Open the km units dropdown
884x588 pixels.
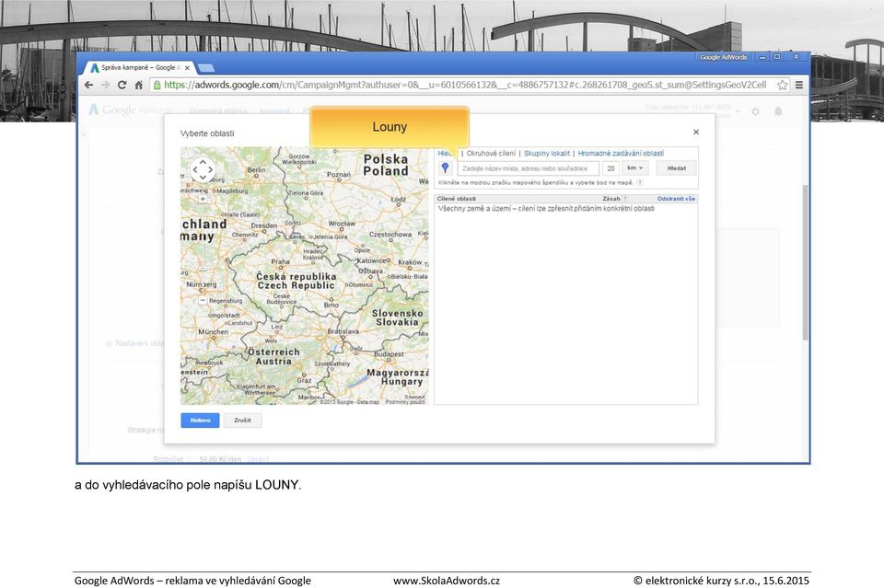[635, 167]
